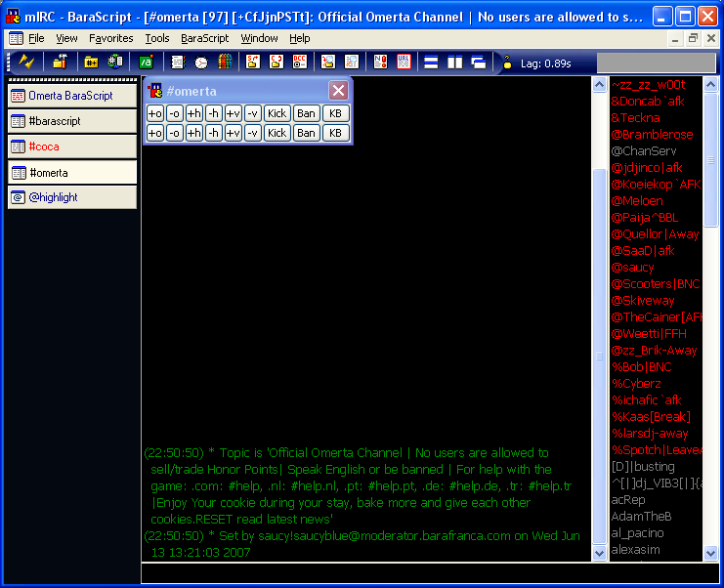
Task: Click the Tile Horizontal windows icon
Action: (x=430, y=63)
